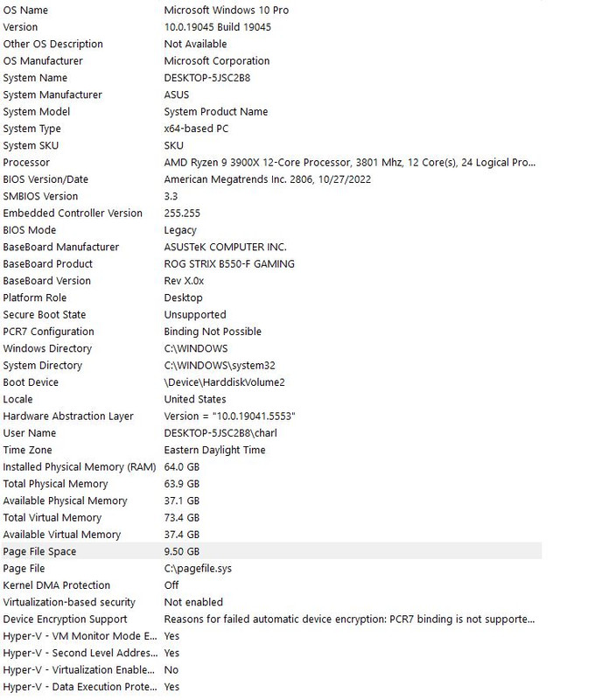
Task: Select the System Model row
Action: [271, 112]
